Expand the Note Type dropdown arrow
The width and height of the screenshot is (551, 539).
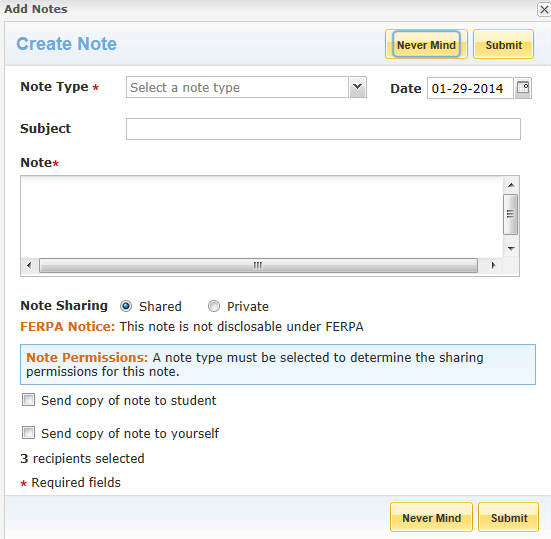pyautogui.click(x=358, y=87)
